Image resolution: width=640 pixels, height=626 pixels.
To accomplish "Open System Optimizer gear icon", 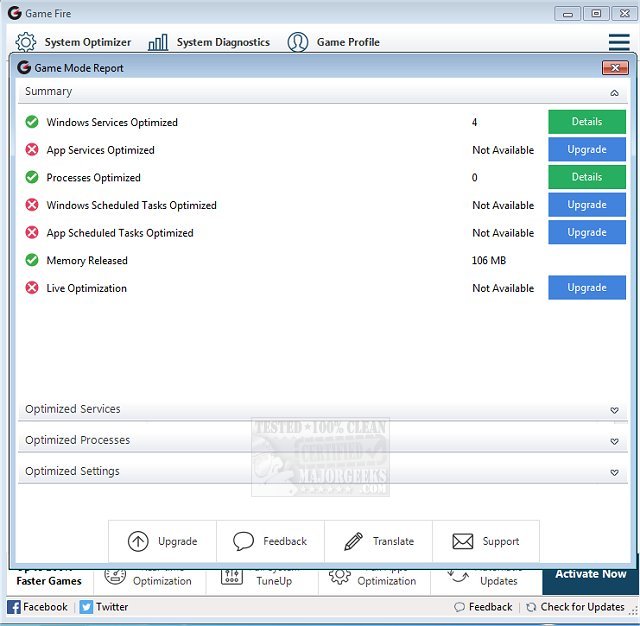I will point(26,42).
